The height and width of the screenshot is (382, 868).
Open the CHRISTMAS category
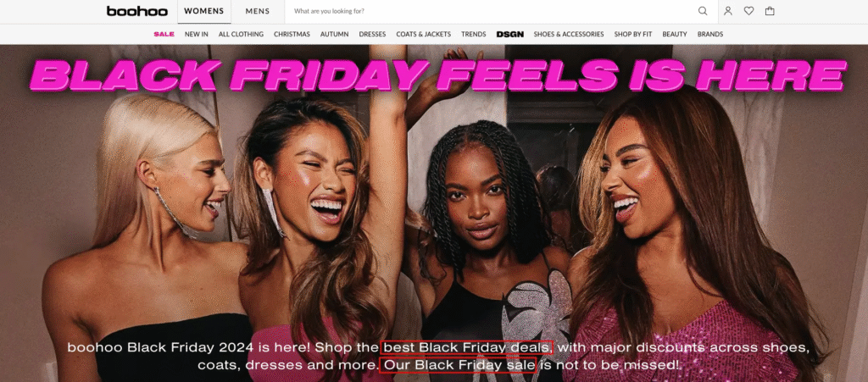pos(292,34)
